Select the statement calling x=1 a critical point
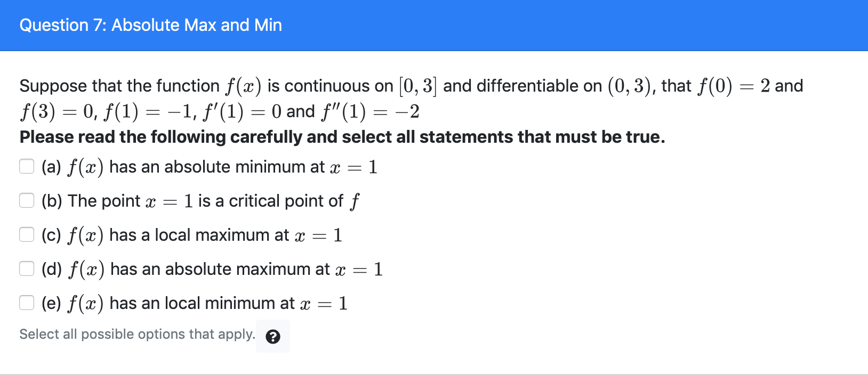 [x=199, y=201]
